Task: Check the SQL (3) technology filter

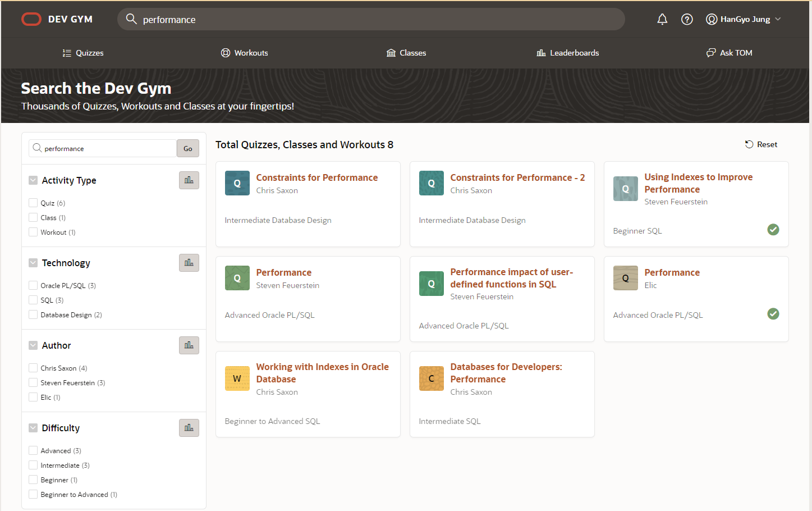Action: point(33,300)
